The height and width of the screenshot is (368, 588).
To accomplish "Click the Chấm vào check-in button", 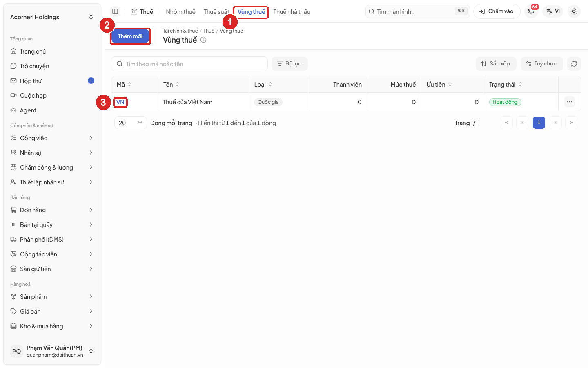I will click(x=497, y=11).
